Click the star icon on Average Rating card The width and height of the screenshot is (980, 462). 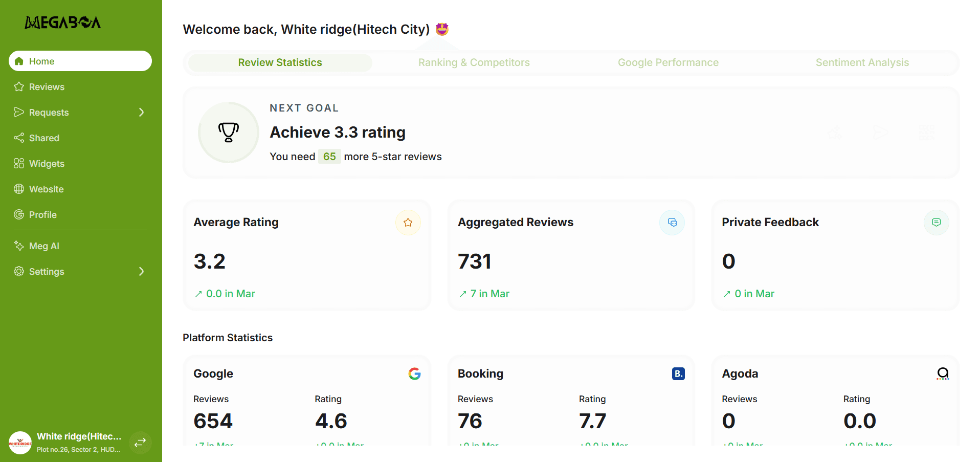coord(408,223)
